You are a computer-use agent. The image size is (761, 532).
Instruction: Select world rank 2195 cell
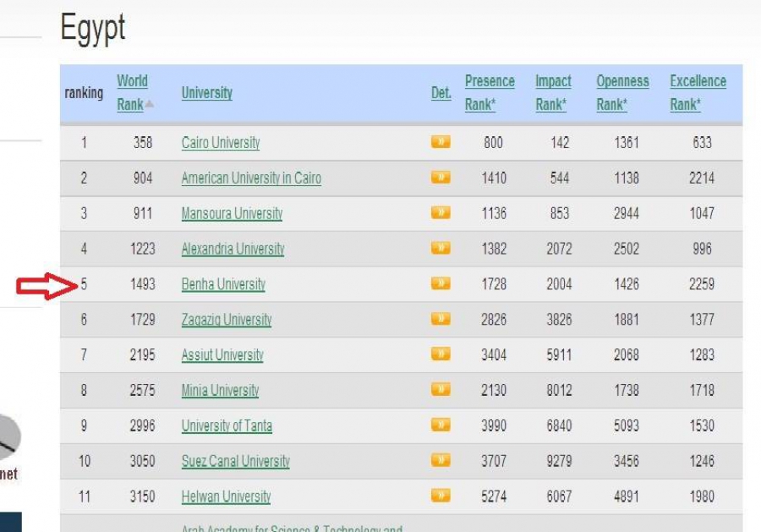click(143, 355)
